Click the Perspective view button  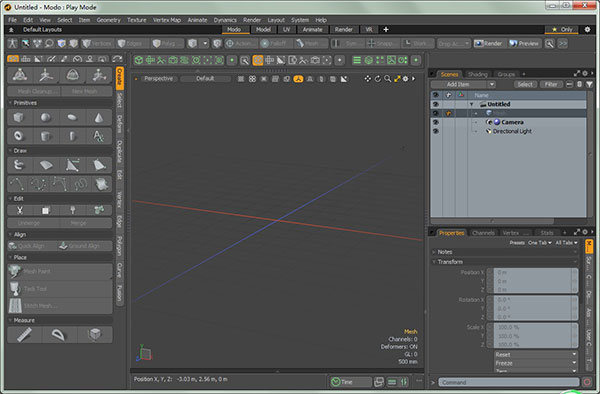(x=158, y=79)
